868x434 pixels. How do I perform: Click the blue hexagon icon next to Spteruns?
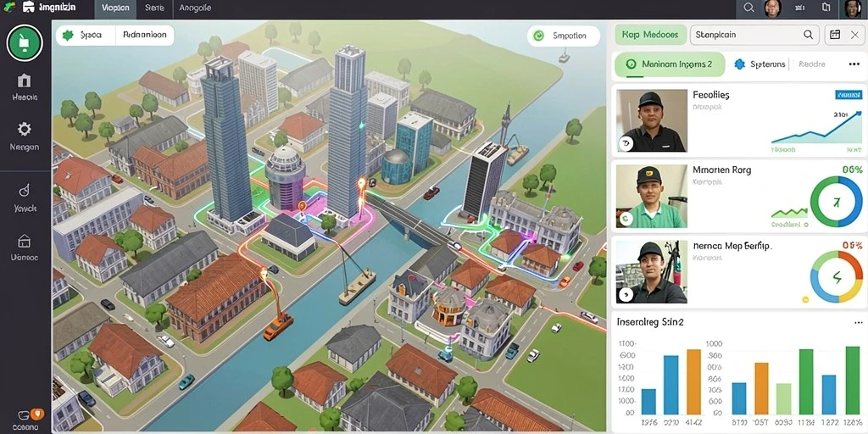739,64
